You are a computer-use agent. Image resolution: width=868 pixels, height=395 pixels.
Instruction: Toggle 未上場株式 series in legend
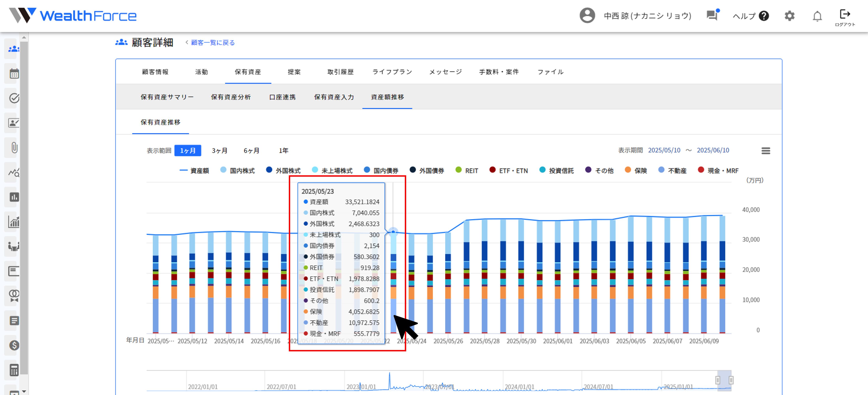point(332,171)
